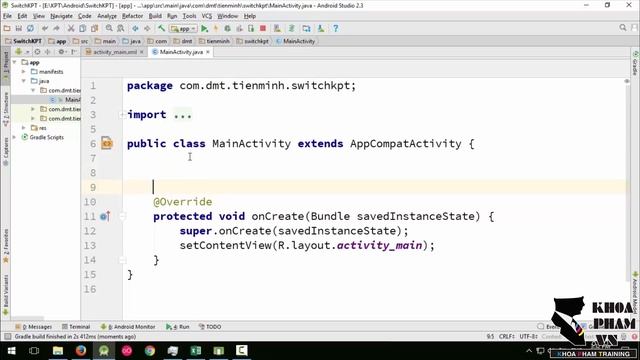The height and width of the screenshot is (360, 640).
Task: Open the Windows Start button
Action: click(11, 351)
